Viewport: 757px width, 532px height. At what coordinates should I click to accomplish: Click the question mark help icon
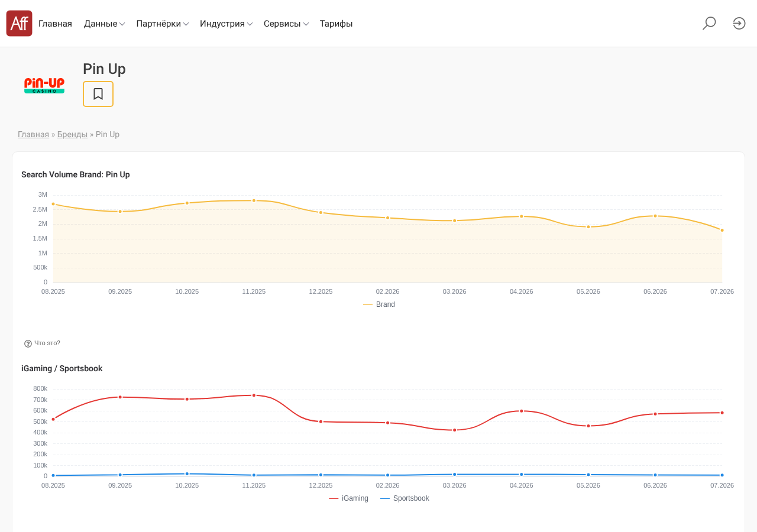[x=28, y=343]
